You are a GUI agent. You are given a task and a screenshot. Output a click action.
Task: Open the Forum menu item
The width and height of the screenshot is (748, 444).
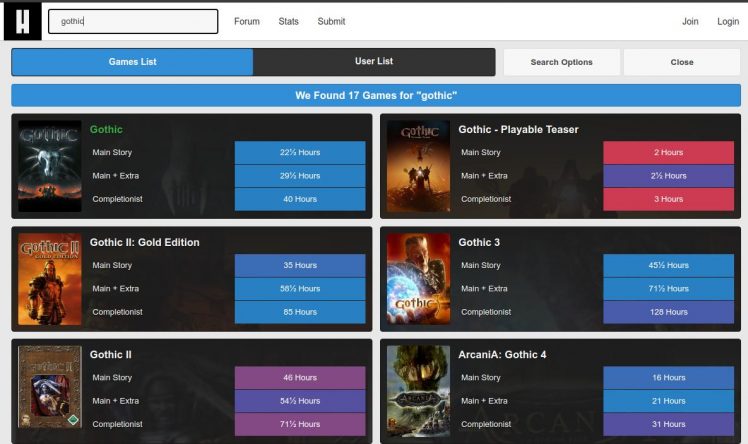[246, 21]
